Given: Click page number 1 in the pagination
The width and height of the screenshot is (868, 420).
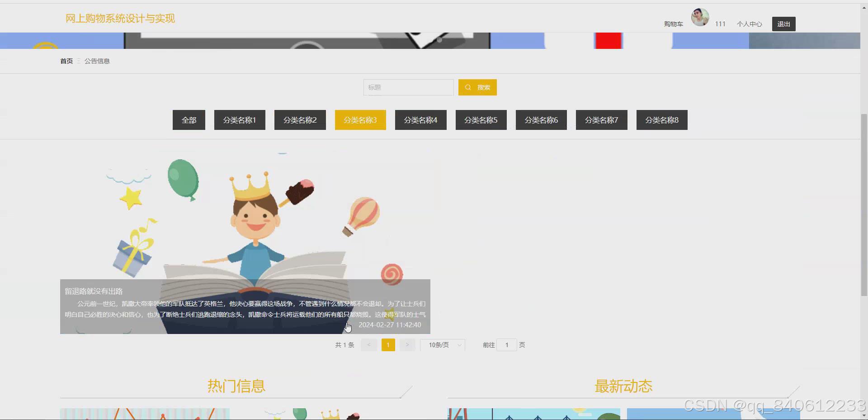Looking at the screenshot, I should (388, 345).
